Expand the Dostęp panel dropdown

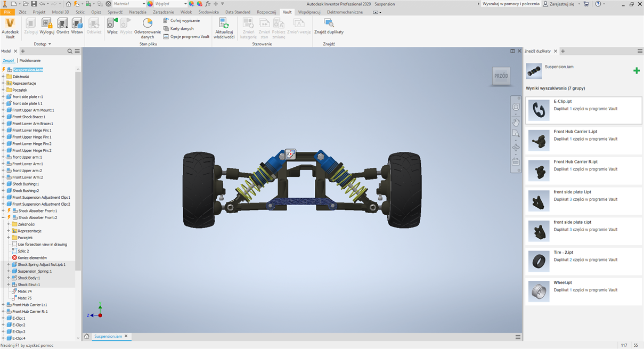click(43, 44)
